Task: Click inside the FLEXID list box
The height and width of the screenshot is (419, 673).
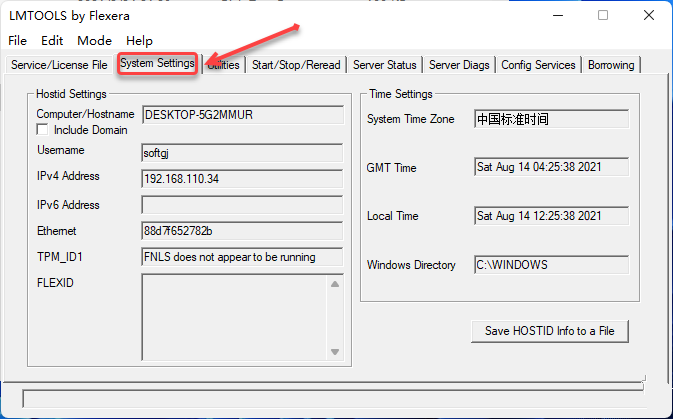Action: (x=235, y=317)
